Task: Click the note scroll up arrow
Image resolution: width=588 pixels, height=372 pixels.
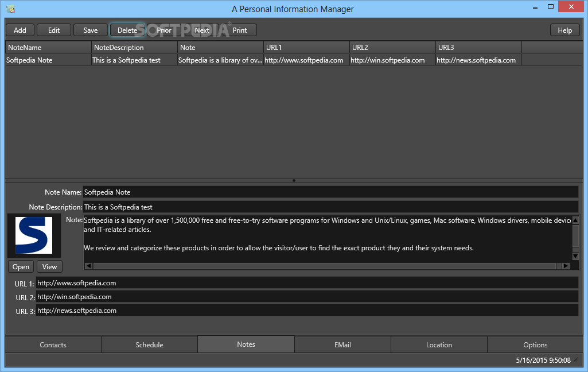Action: pos(575,220)
